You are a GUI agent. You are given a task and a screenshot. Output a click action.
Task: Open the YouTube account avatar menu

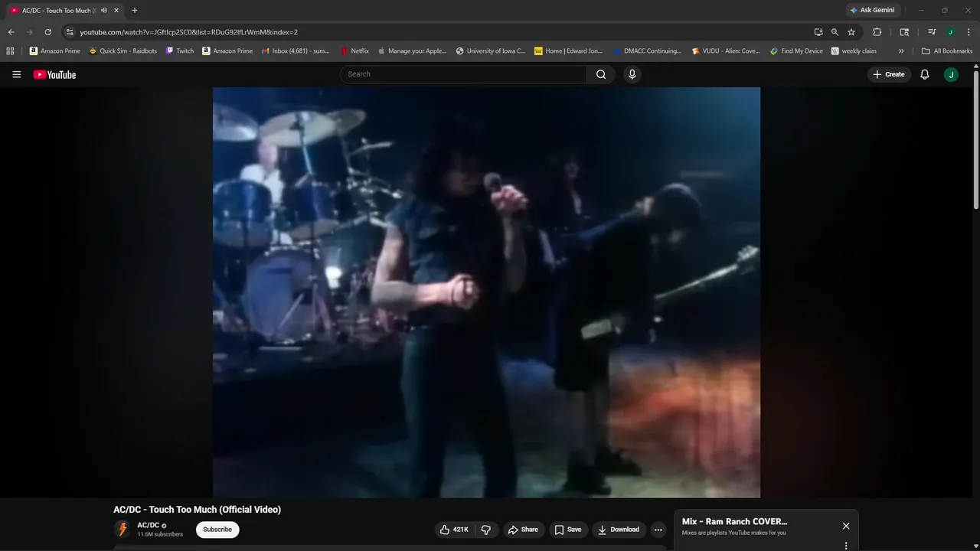[x=951, y=74]
